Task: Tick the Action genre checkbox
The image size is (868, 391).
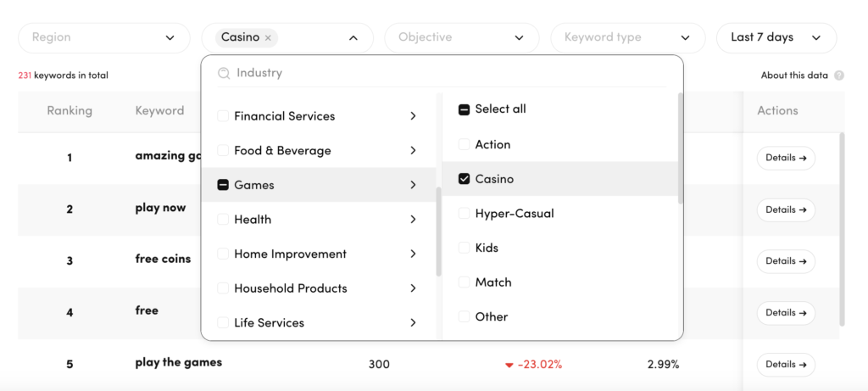Action: [464, 145]
